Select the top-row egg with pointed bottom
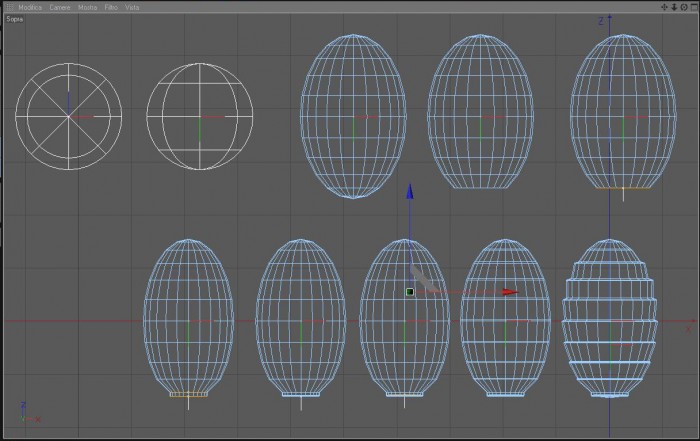The height and width of the screenshot is (441, 700). pos(353,116)
